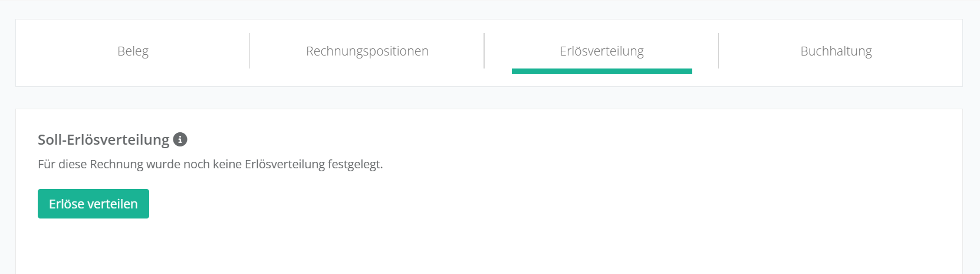Click divider between Beleg and Rechnungspositionen tabs
This screenshot has height=274, width=980.
pyautogui.click(x=250, y=51)
